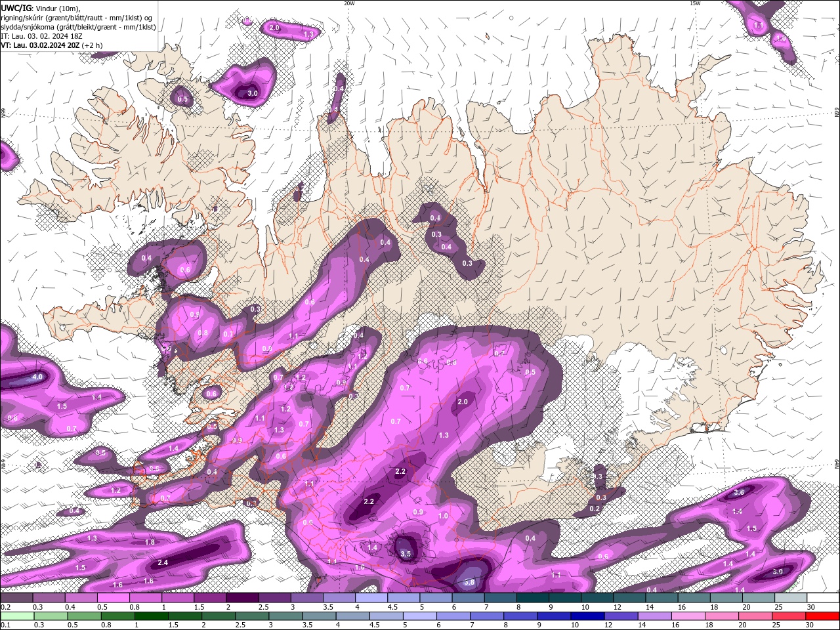Pick the red 30 swatch in rain legend
The image size is (840, 630).
tap(823, 616)
